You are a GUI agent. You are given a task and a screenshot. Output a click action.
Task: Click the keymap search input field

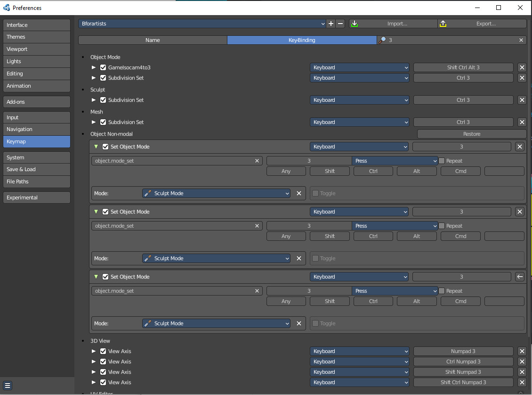click(451, 40)
